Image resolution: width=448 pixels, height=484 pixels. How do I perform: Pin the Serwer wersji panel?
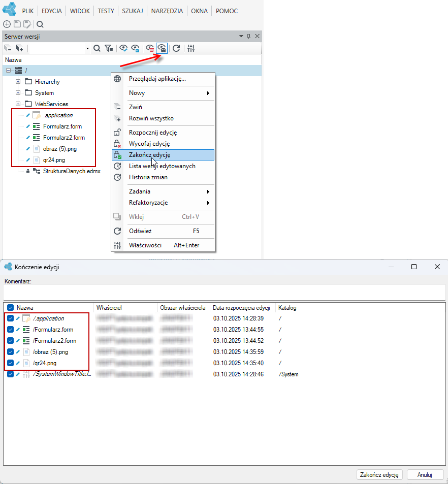pos(248,37)
